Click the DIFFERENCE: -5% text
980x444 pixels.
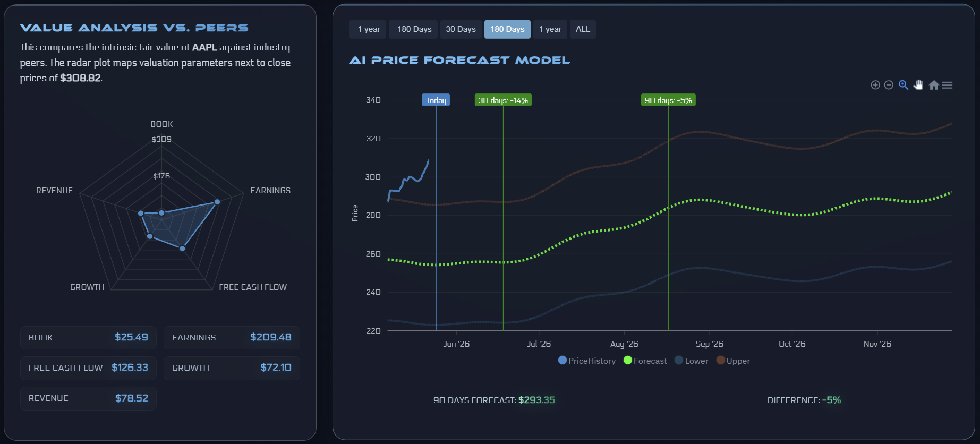coord(804,400)
